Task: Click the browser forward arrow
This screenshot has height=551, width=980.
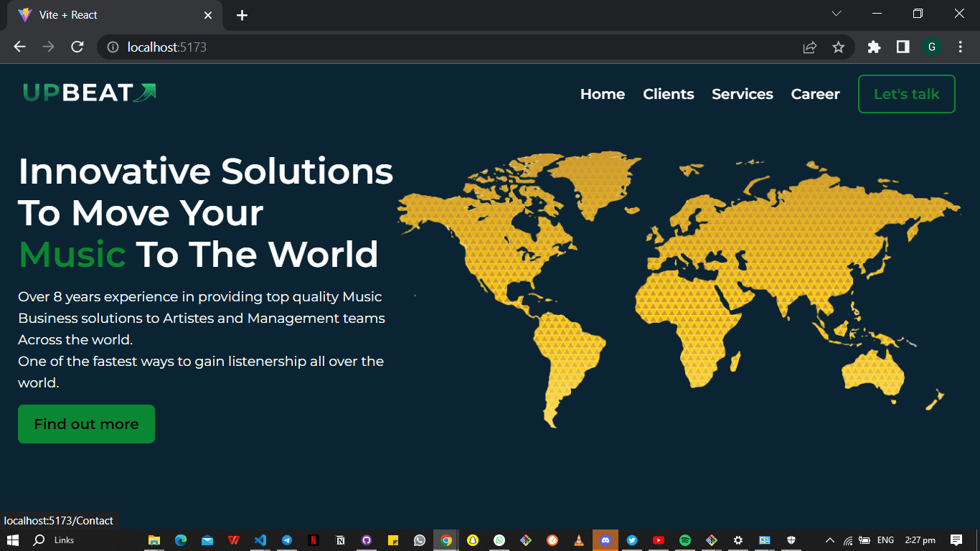Action: (48, 47)
